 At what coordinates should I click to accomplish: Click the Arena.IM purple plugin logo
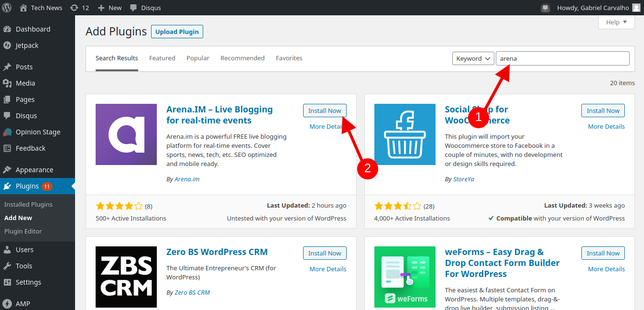coord(126,134)
